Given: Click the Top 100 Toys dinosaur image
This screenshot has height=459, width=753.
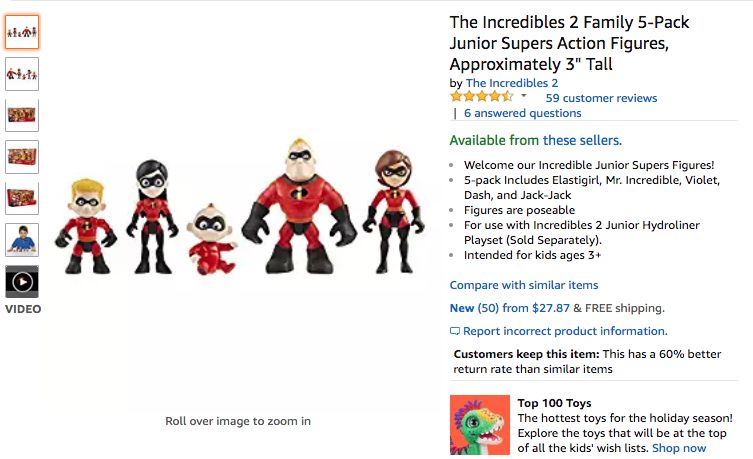Looking at the screenshot, I should (x=480, y=425).
